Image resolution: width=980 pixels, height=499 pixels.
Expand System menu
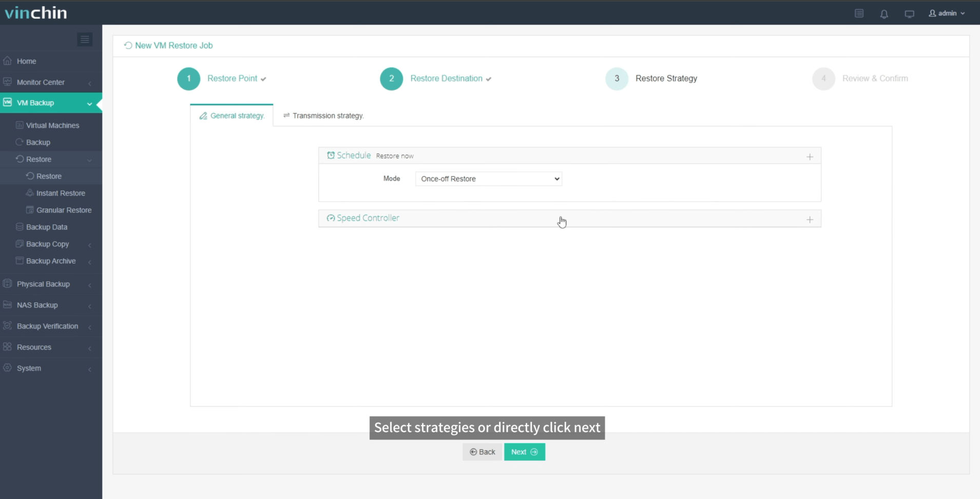[x=51, y=368]
